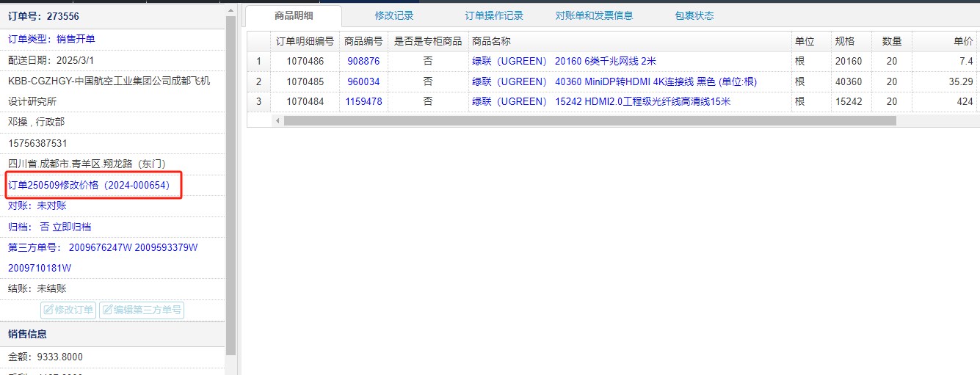This screenshot has height=375, width=980.
Task: Click the 立即归档 link
Action: pyautogui.click(x=72, y=227)
